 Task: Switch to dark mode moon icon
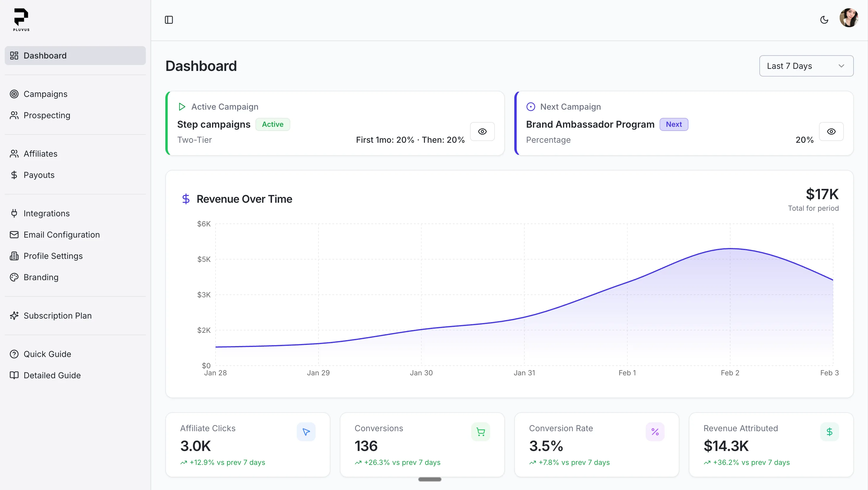click(x=824, y=20)
